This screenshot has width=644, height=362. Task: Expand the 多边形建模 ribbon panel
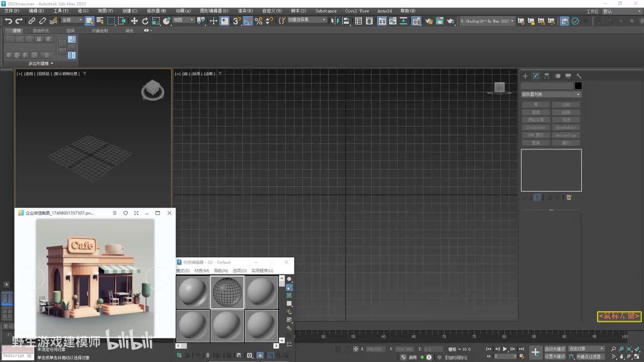point(41,63)
